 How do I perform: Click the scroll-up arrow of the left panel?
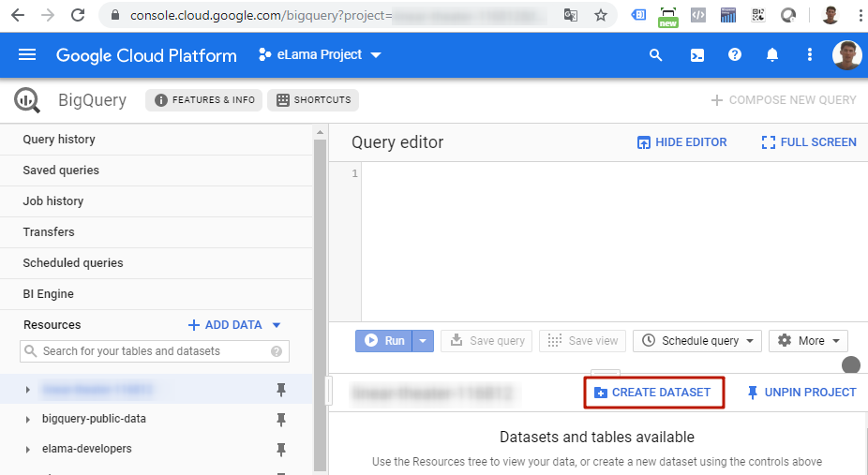click(320, 132)
